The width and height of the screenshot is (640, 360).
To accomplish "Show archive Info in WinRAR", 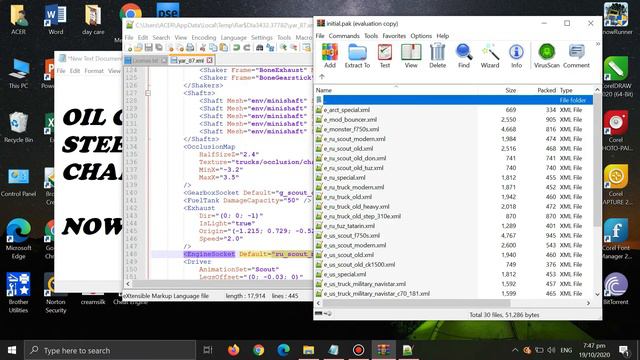I will [x=516, y=56].
